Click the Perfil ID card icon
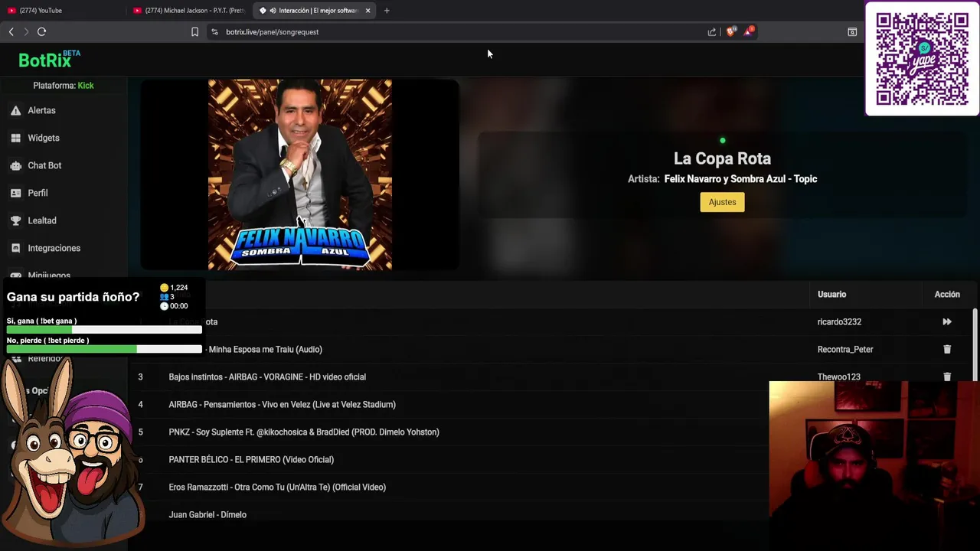The width and height of the screenshot is (980, 551). [15, 193]
